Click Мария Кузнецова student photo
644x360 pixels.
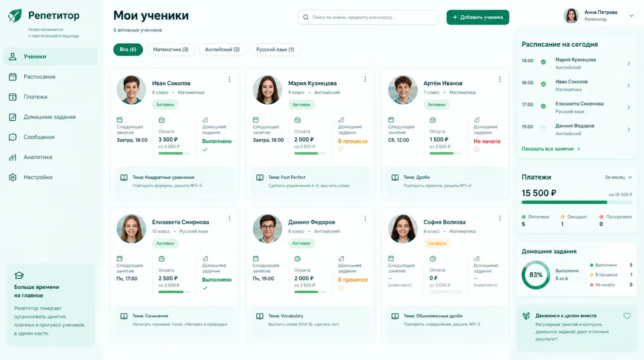[267, 89]
